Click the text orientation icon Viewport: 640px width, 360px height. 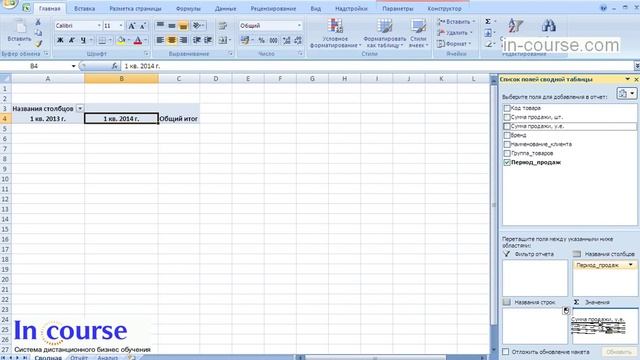point(197,26)
